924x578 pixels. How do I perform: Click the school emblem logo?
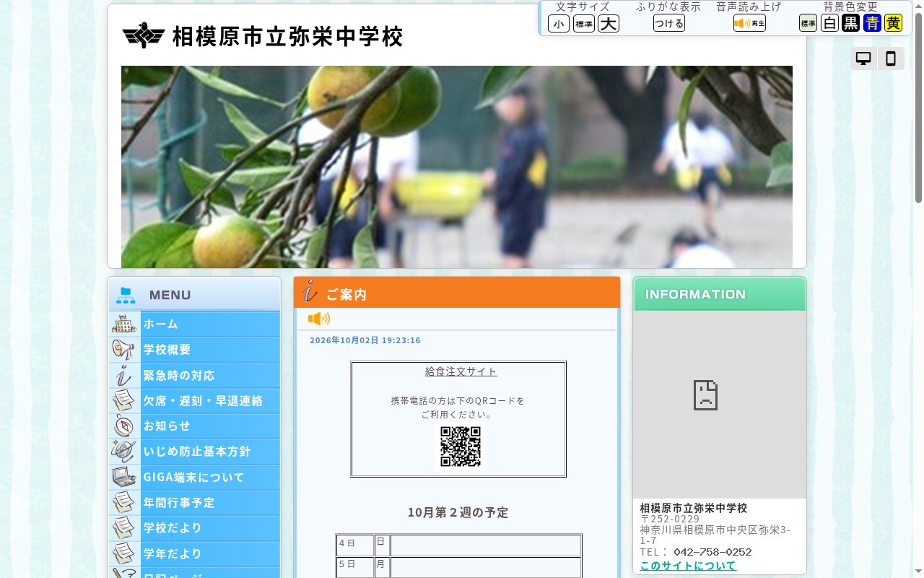point(144,35)
